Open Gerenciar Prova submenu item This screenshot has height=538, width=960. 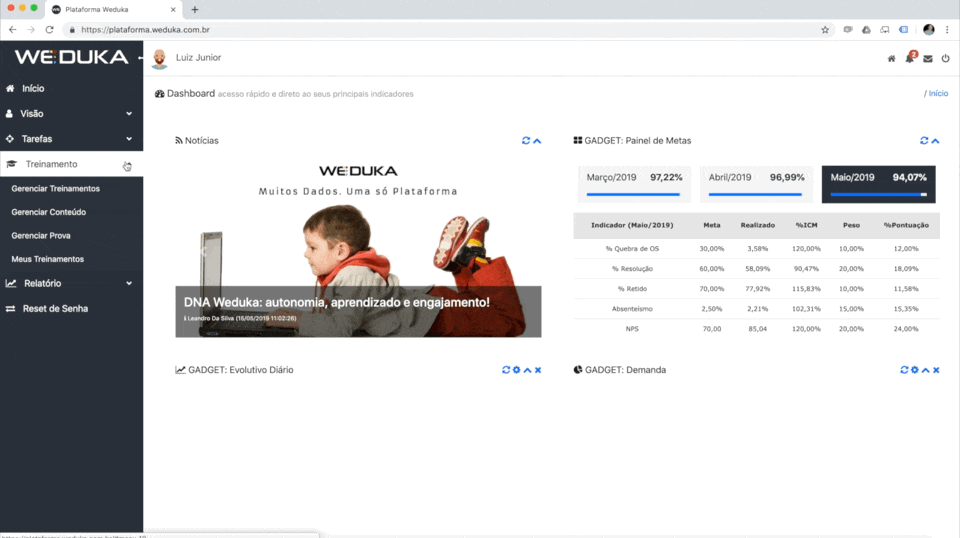point(40,236)
